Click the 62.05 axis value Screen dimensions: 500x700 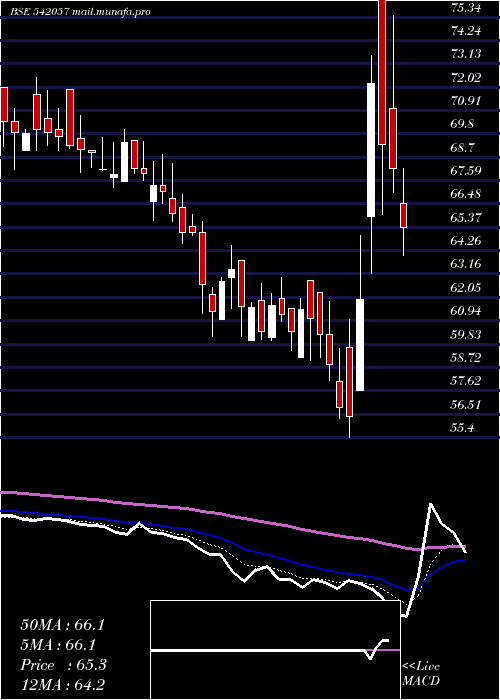466,288
